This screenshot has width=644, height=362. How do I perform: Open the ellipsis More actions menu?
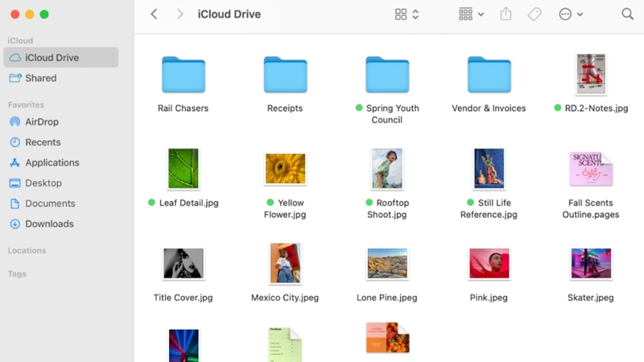pos(571,14)
